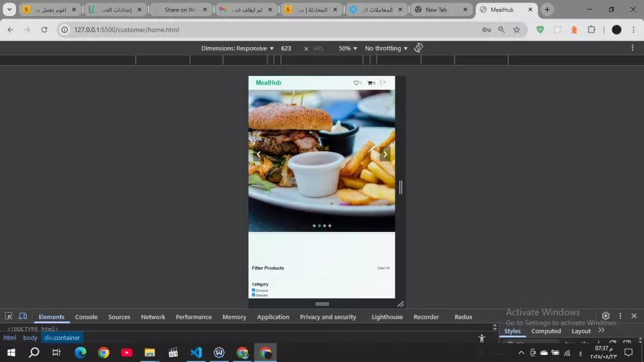Viewport: 644px width, 362px height.
Task: Open DevTools settings gear icon
Action: click(x=605, y=316)
